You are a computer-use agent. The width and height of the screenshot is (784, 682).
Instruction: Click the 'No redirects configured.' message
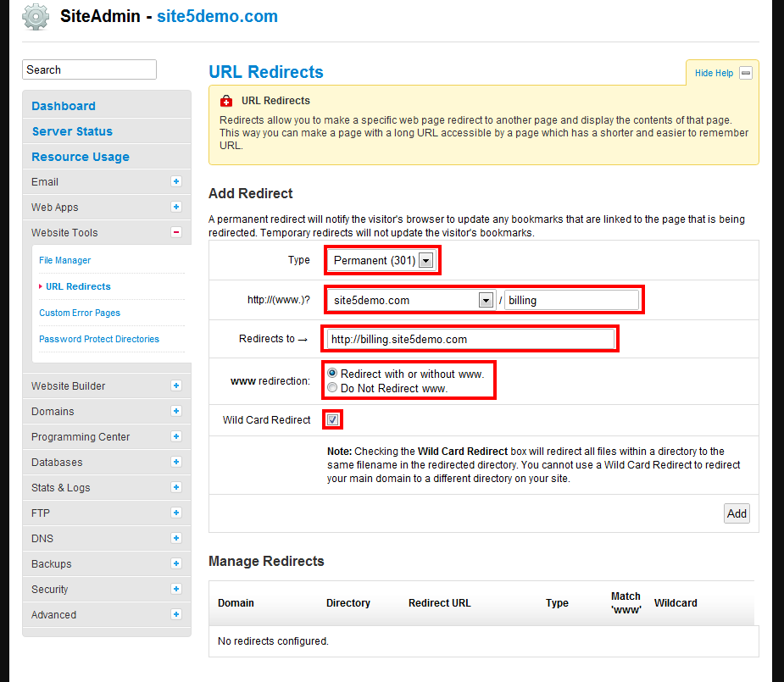273,641
